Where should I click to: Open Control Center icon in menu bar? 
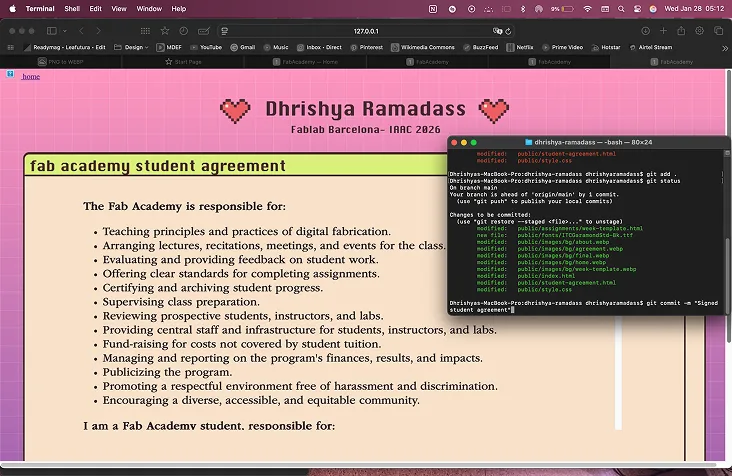(637, 8)
